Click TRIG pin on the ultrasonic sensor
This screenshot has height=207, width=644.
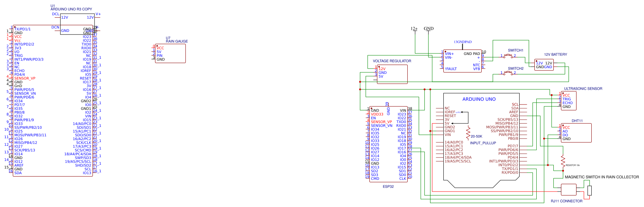[x=566, y=99]
